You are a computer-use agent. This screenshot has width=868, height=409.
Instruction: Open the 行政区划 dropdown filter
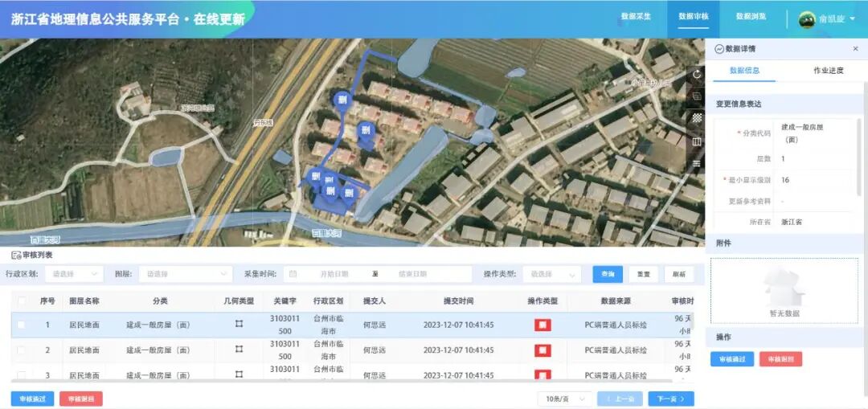coord(74,274)
